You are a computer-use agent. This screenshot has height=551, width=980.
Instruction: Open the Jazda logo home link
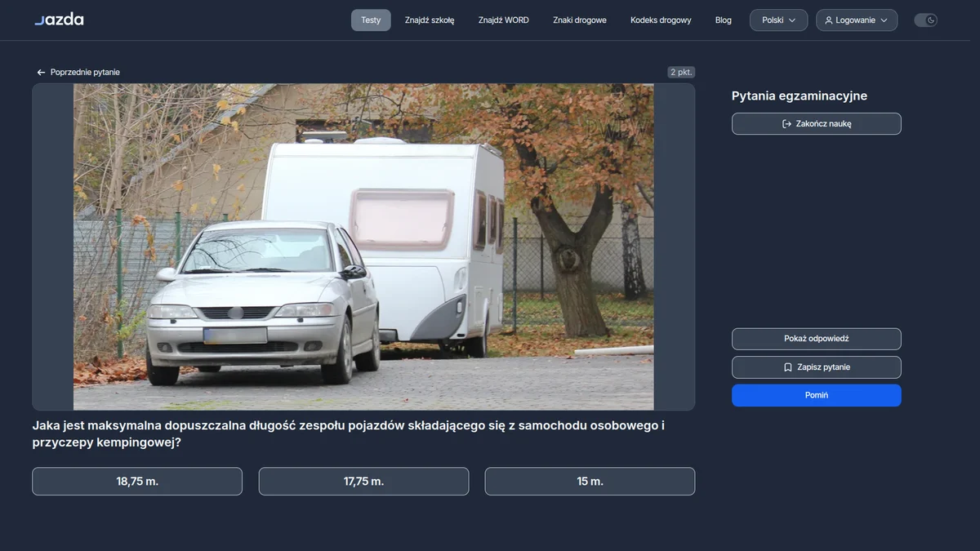pos(59,20)
